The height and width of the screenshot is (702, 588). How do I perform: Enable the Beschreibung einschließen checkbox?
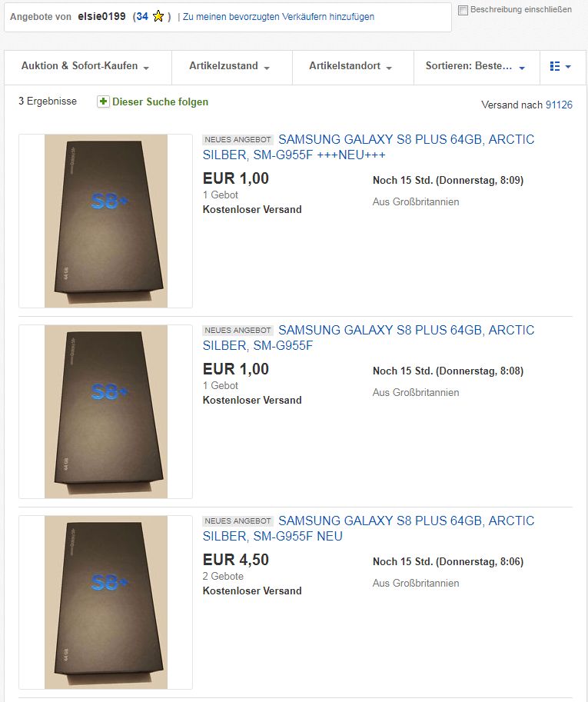point(463,10)
